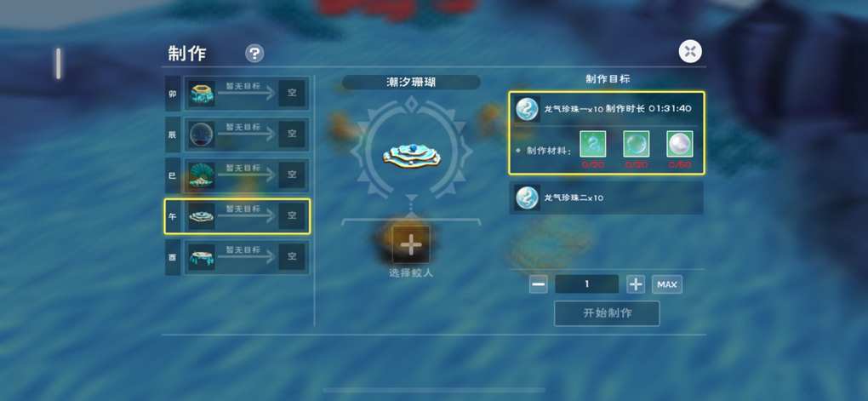Click the 午 coral station icon
The height and width of the screenshot is (401, 868).
(x=202, y=216)
